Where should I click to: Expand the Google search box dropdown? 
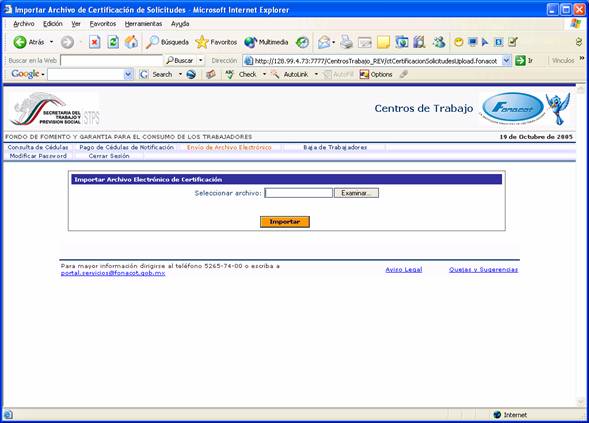pyautogui.click(x=128, y=74)
